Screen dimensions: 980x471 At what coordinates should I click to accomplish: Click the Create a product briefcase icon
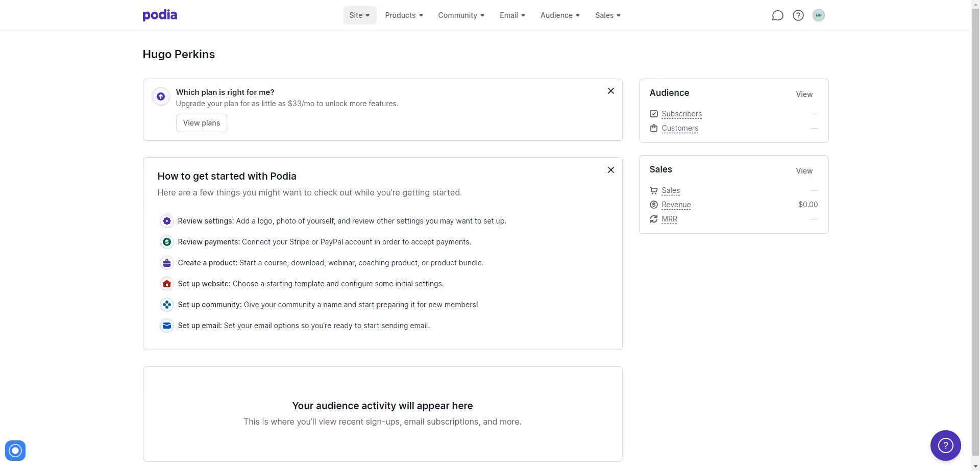click(x=167, y=263)
